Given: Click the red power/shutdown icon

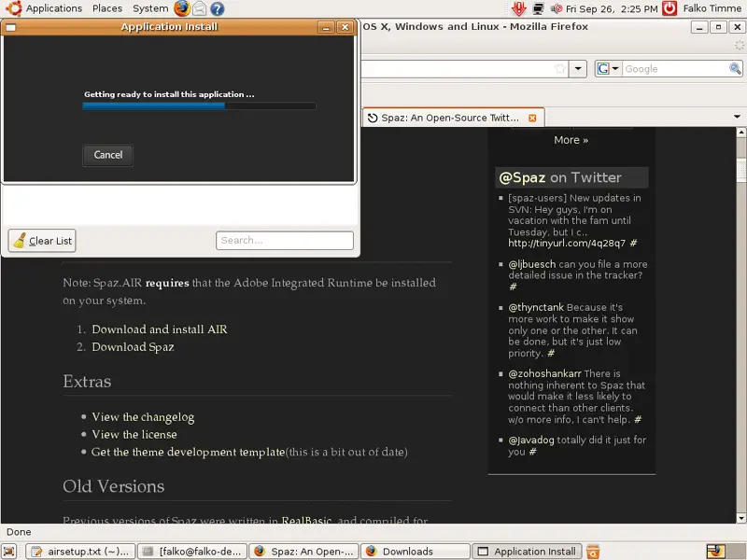Looking at the screenshot, I should click(669, 8).
